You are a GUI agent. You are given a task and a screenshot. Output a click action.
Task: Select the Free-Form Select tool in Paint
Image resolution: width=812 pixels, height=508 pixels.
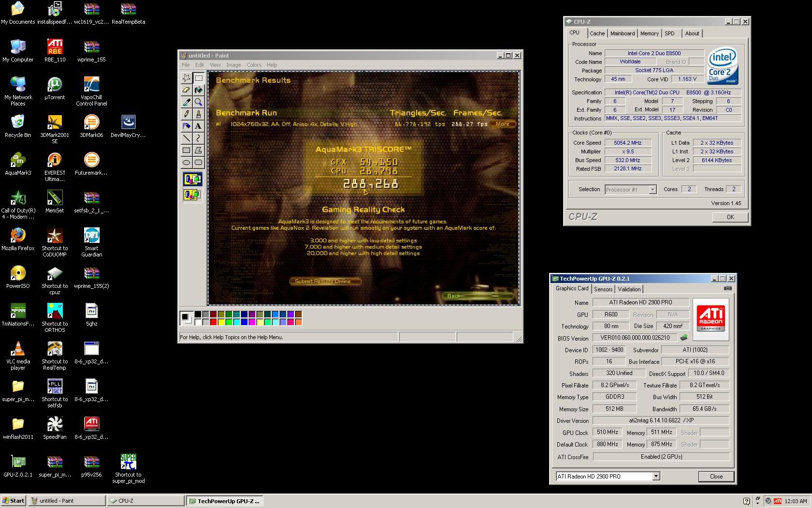(186, 78)
